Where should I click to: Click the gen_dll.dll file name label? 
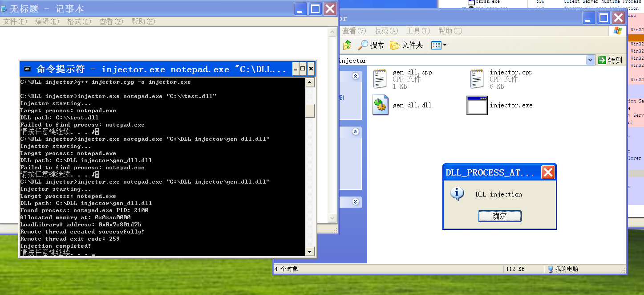pyautogui.click(x=412, y=105)
